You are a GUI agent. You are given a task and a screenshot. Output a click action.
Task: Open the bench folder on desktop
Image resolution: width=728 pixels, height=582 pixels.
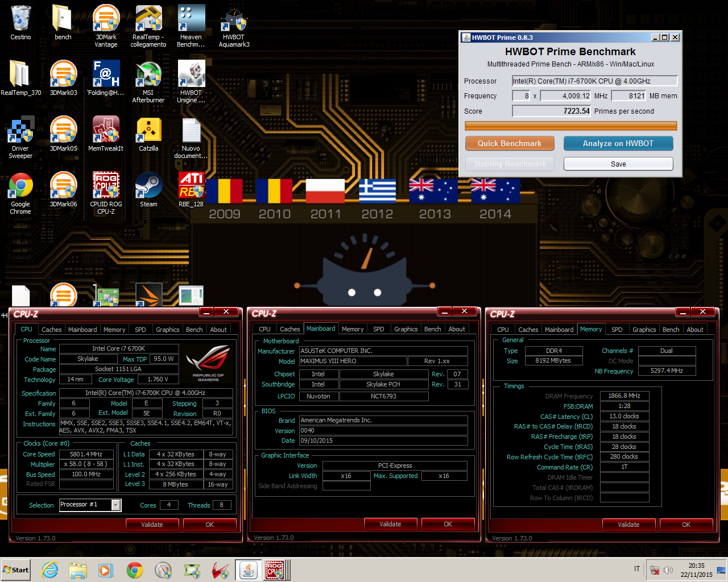63,23
